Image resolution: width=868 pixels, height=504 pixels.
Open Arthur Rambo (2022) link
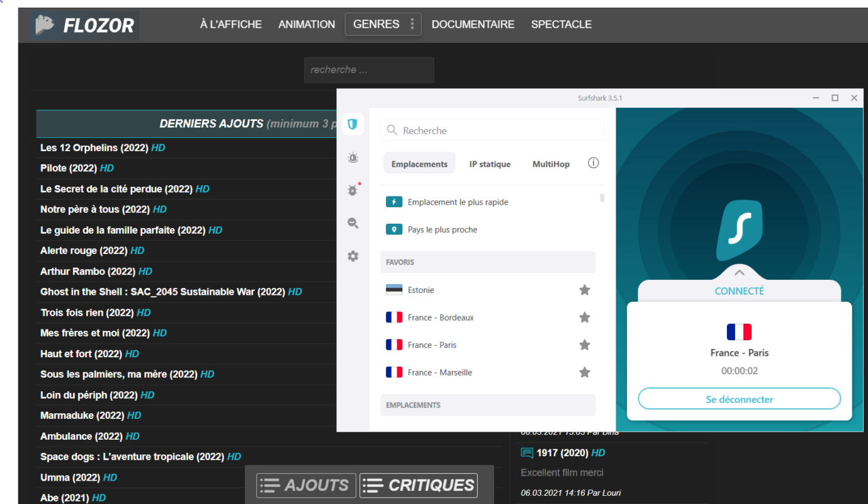[x=96, y=272]
